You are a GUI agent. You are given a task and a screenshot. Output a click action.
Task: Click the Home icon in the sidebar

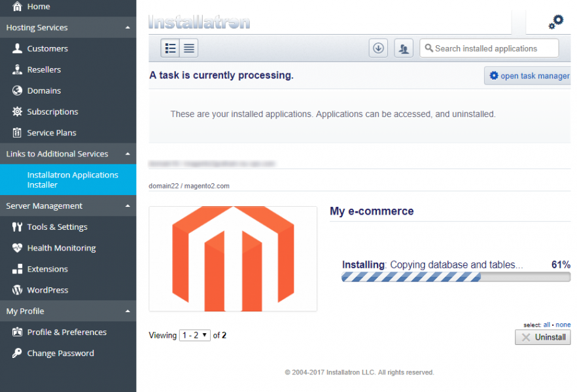pyautogui.click(x=17, y=7)
